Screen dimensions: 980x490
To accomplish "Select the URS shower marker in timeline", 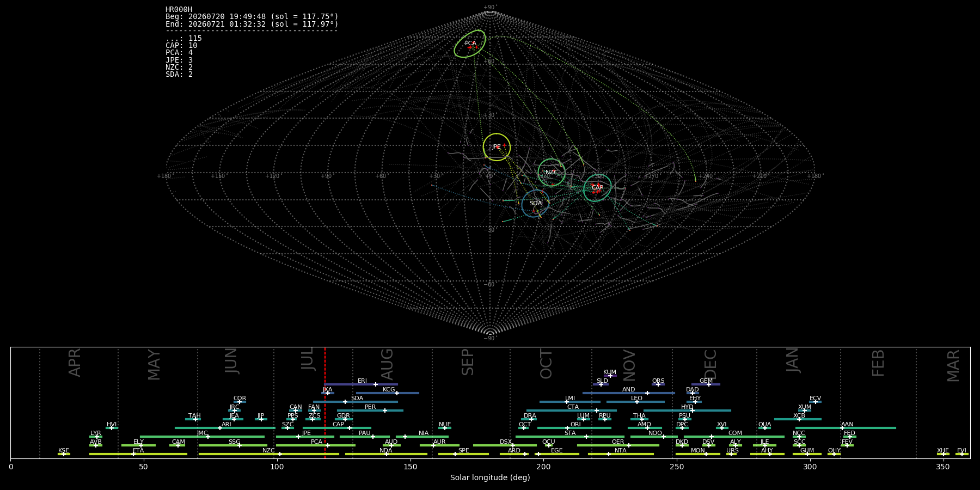I will [x=732, y=454].
